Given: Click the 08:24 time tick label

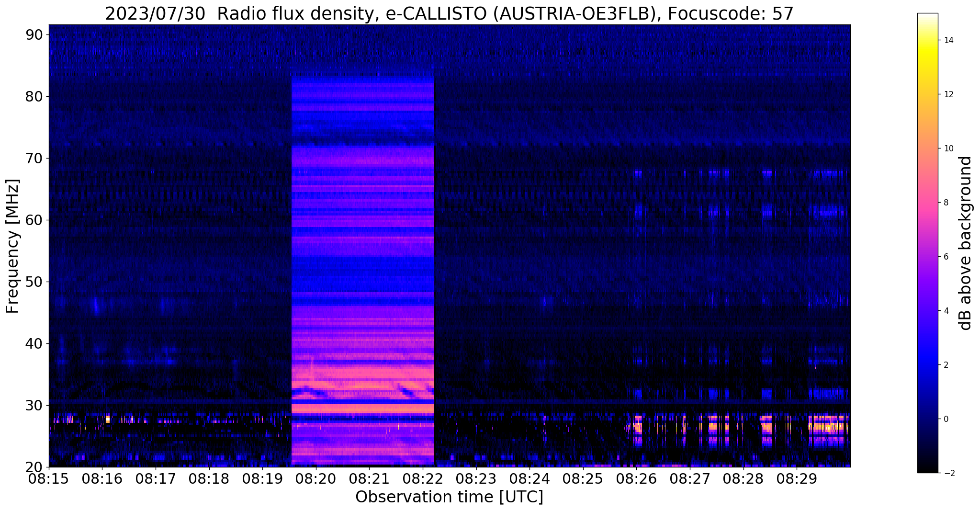Looking at the screenshot, I should coord(529,478).
